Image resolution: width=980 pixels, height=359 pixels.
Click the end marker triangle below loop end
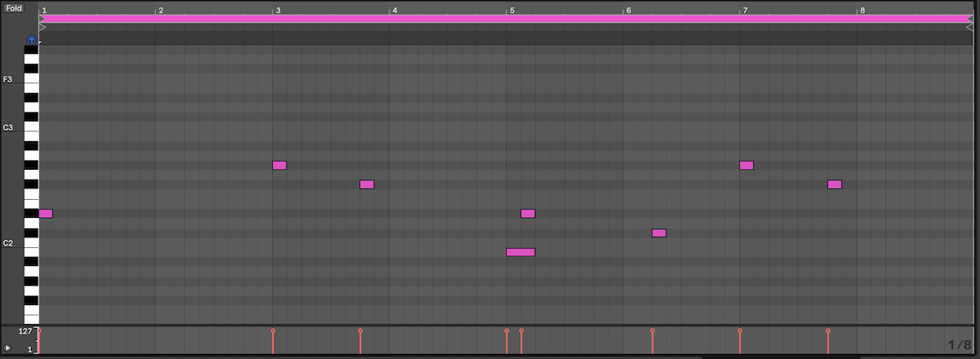click(969, 27)
